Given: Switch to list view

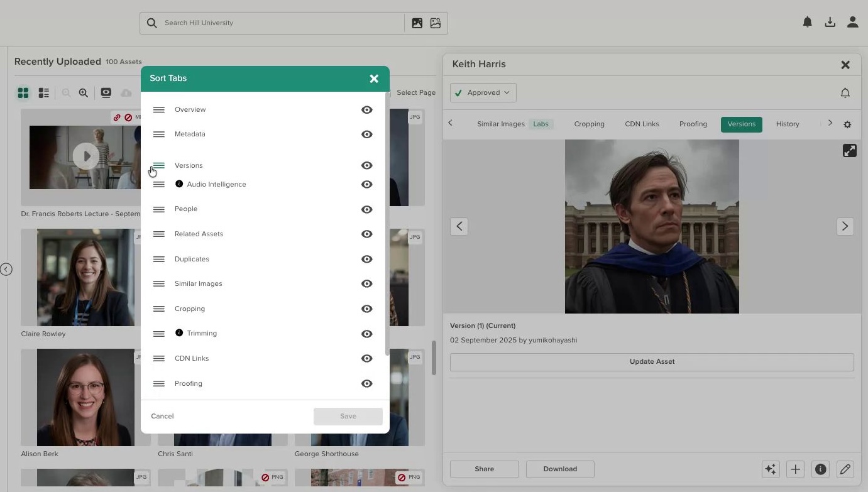Looking at the screenshot, I should coord(44,93).
